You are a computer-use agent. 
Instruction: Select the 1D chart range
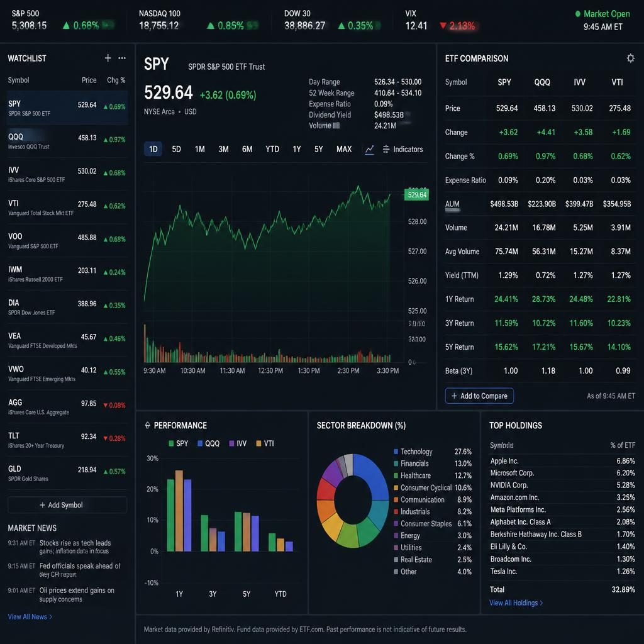[153, 149]
